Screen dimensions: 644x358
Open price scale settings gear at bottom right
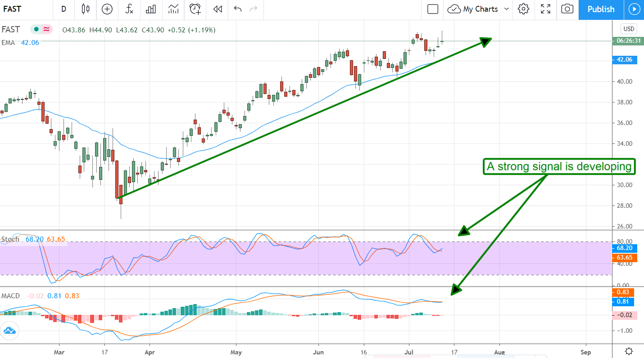coord(629,351)
